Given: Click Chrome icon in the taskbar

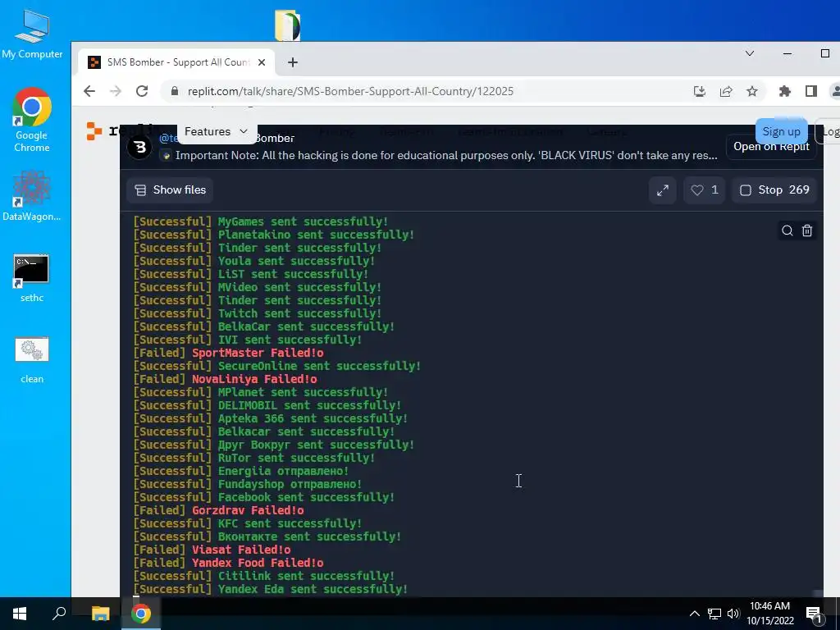Looking at the screenshot, I should [x=141, y=614].
